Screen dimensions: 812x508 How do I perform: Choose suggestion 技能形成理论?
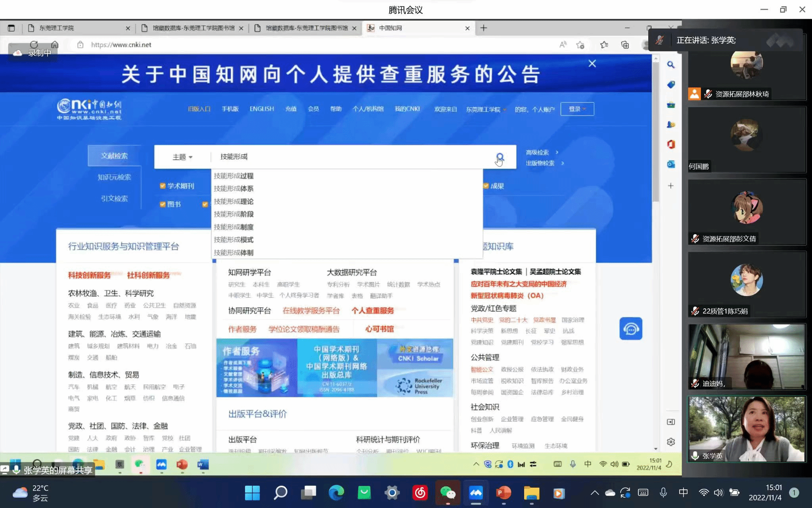click(234, 201)
